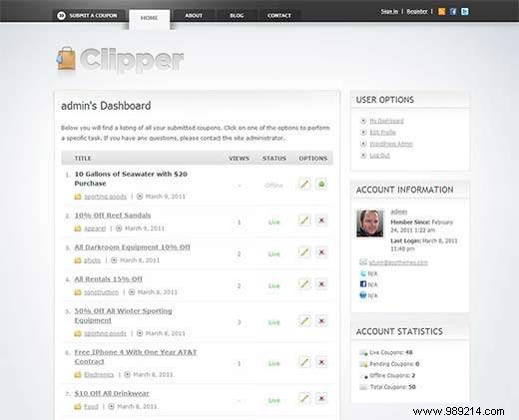Edit the Free iPhone 4 coupon
Image resolution: width=519 pixels, height=420 pixels.
[304, 362]
